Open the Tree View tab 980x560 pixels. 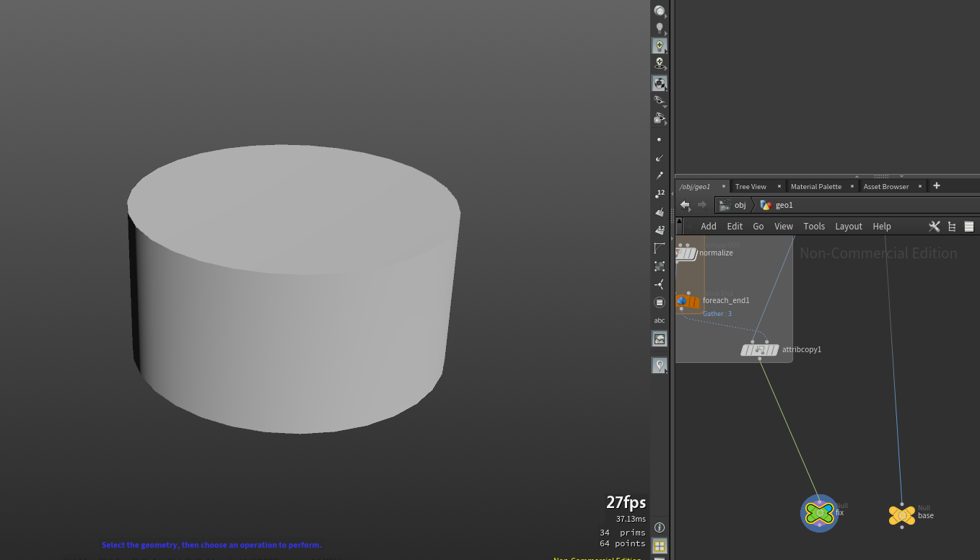point(751,186)
